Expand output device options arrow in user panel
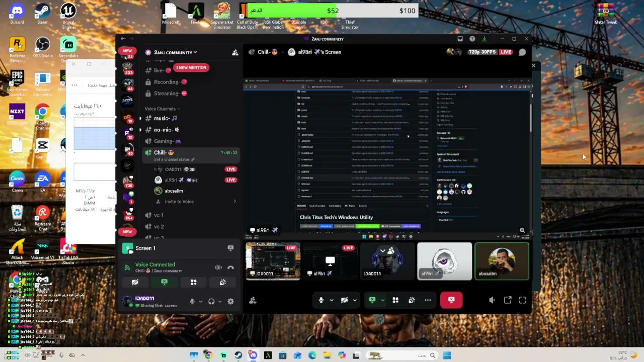Viewport: 644px width, 362px height. pyautogui.click(x=220, y=302)
